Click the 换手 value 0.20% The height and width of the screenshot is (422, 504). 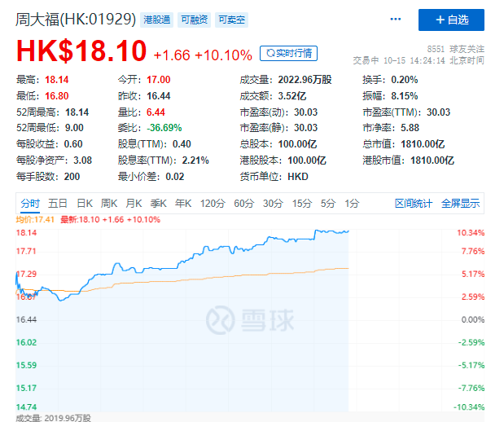405,80
